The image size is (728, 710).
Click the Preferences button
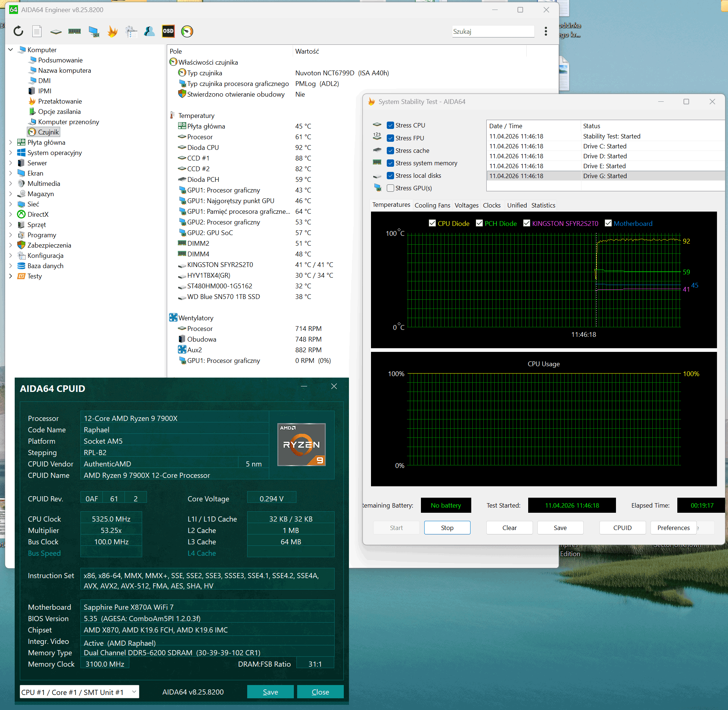tap(673, 528)
